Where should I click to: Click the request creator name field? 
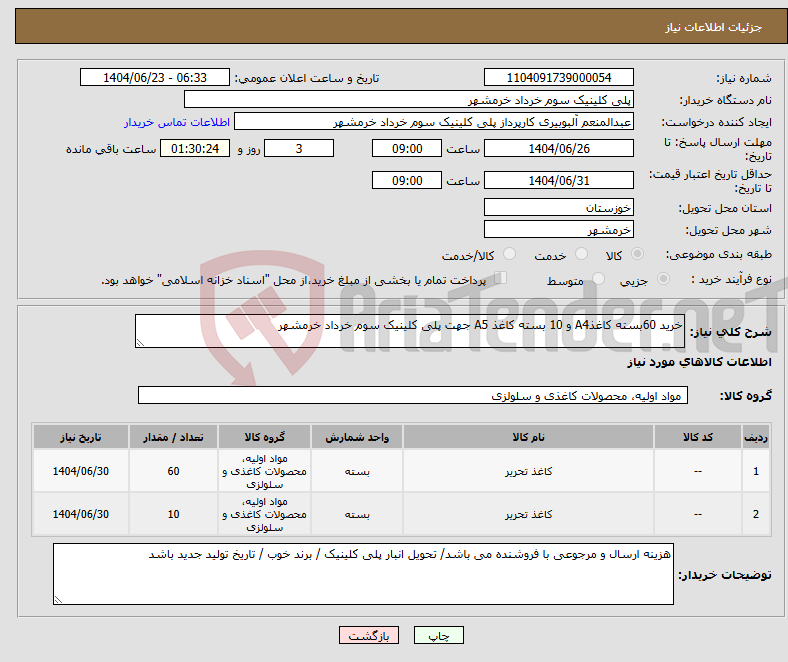[x=434, y=122]
